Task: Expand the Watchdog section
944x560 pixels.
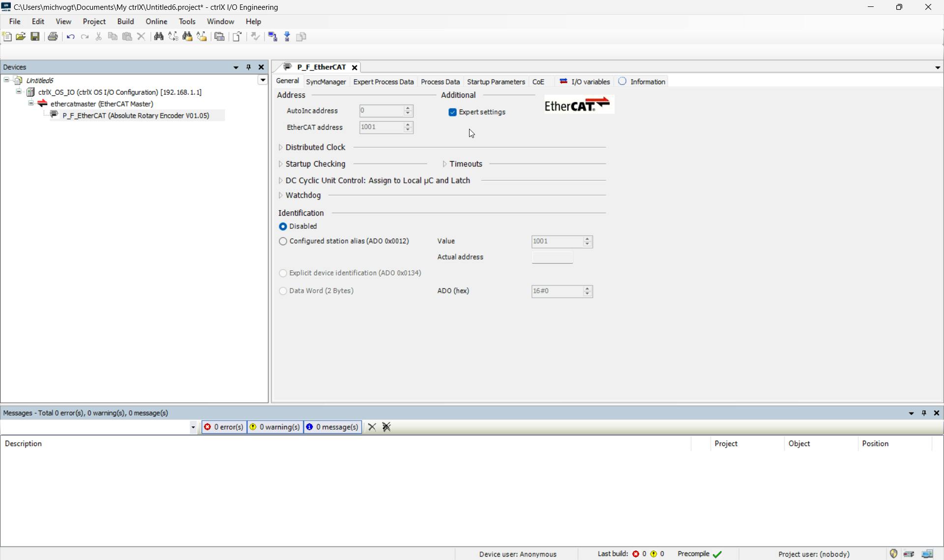Action: pos(281,196)
